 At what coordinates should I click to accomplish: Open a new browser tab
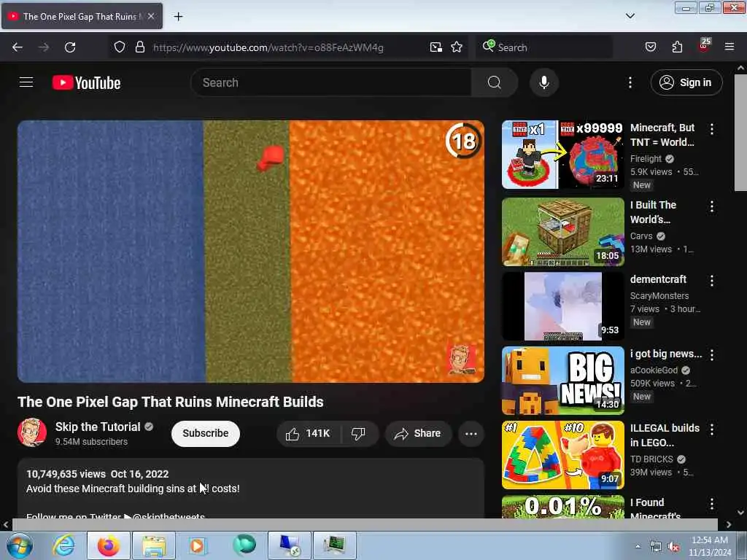coord(178,17)
